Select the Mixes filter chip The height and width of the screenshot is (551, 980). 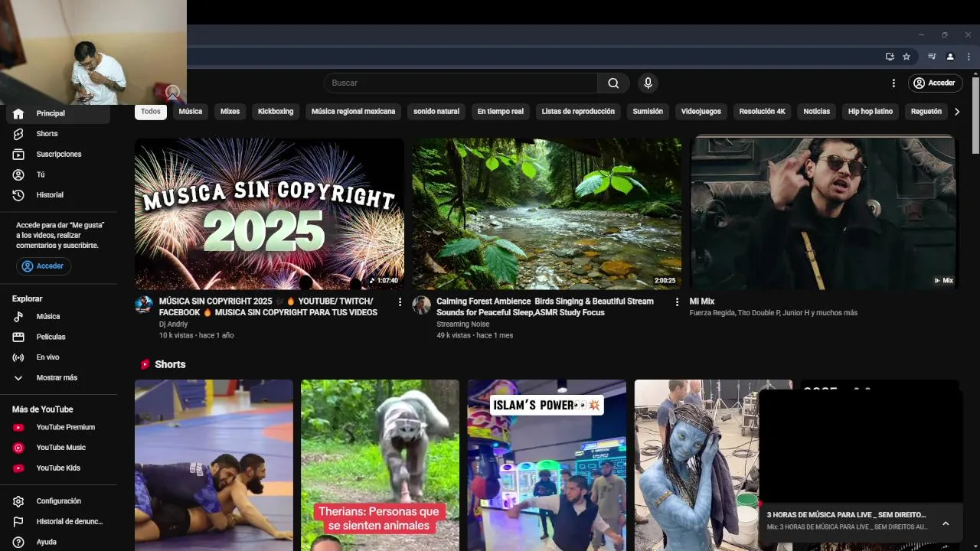[230, 112]
